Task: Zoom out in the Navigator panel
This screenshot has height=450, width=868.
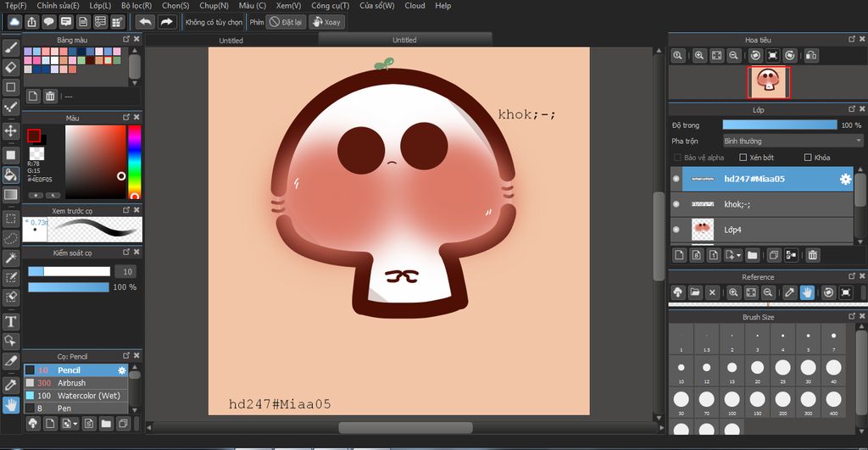Action: (733, 55)
